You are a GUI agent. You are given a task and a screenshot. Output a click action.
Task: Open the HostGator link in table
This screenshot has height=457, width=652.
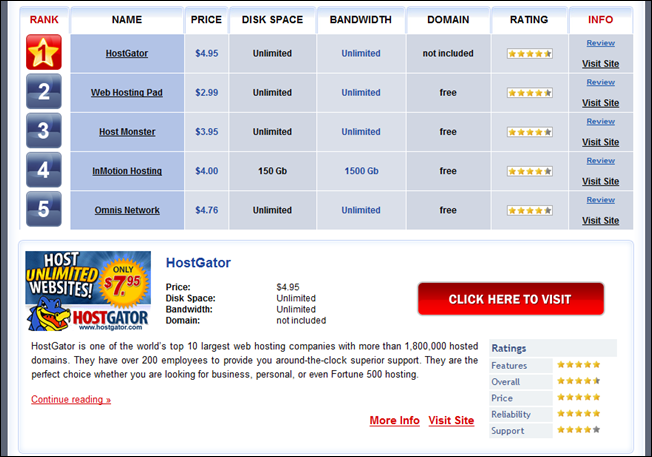pos(127,53)
